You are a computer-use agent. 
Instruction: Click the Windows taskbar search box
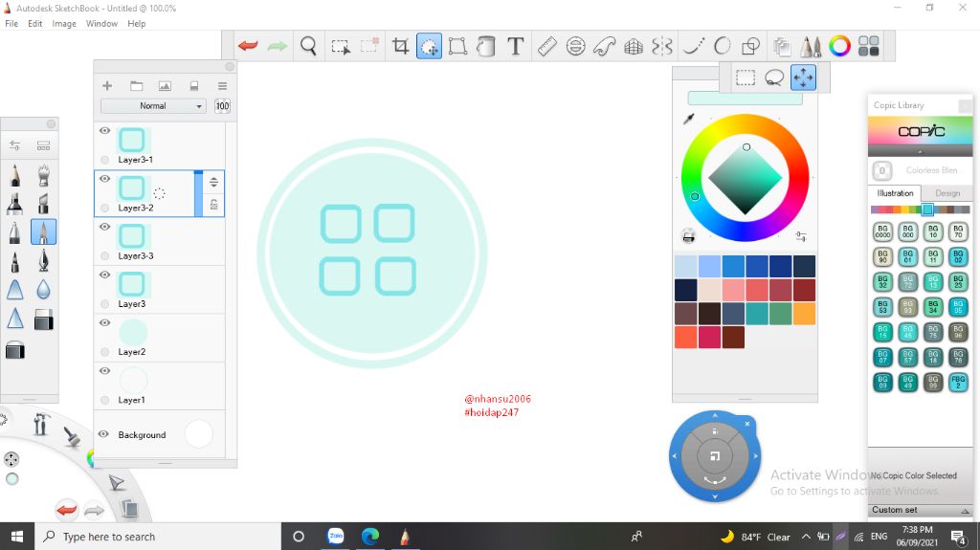click(158, 537)
